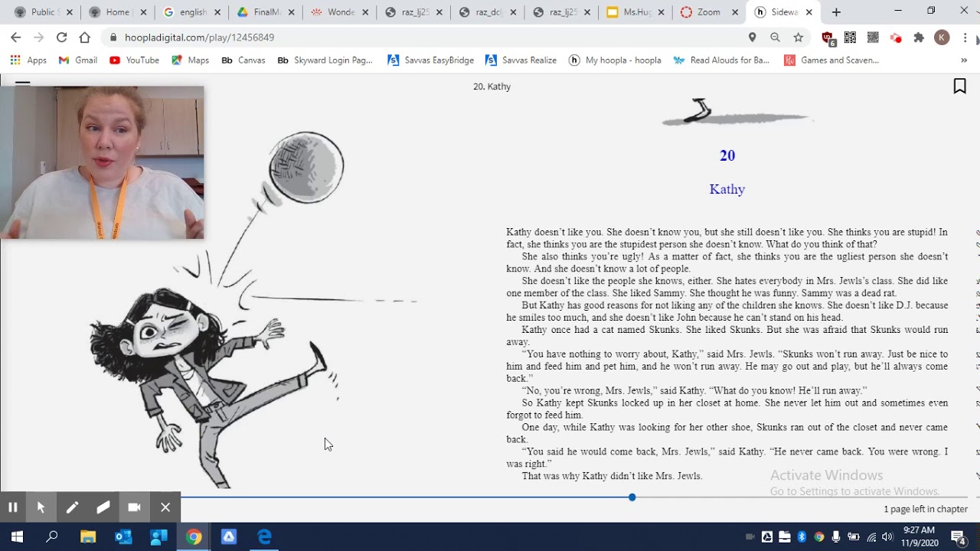Open Windows taskbar search
The image size is (980, 551).
pos(52,537)
